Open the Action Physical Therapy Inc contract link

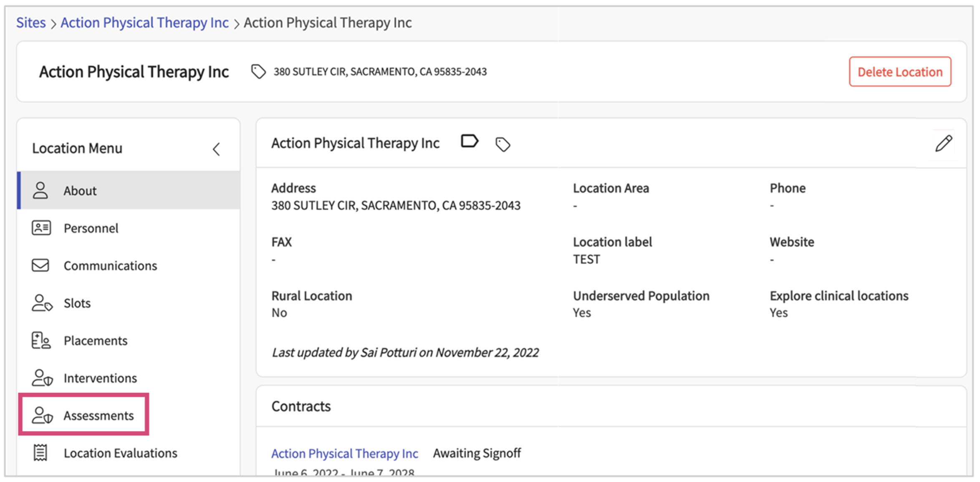click(344, 454)
